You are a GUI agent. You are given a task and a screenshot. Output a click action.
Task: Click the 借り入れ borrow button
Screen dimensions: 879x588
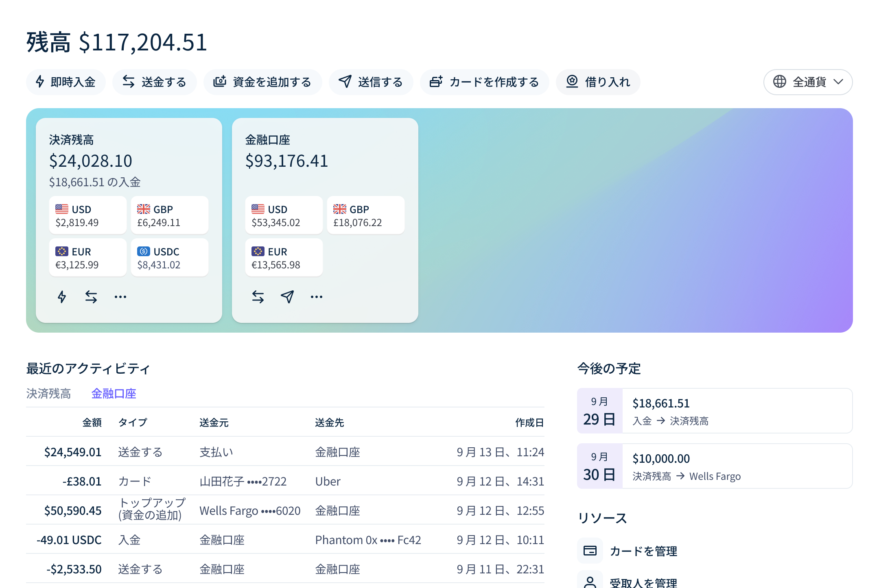pyautogui.click(x=598, y=82)
